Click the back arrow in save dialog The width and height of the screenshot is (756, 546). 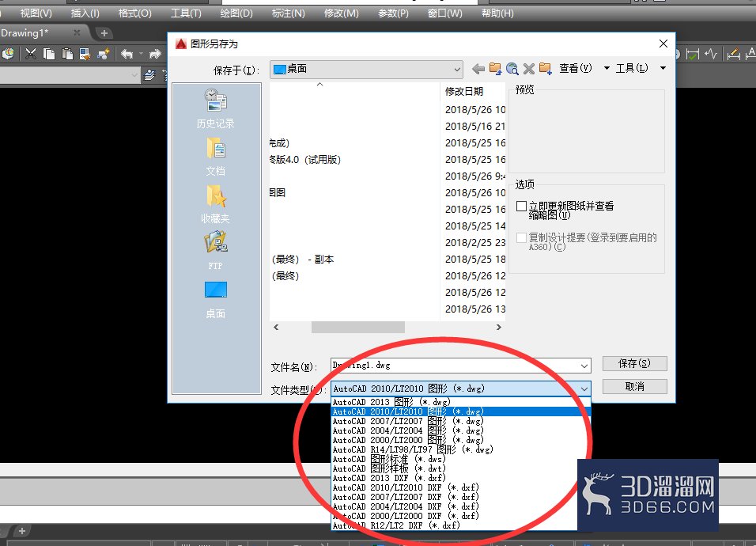tap(478, 69)
